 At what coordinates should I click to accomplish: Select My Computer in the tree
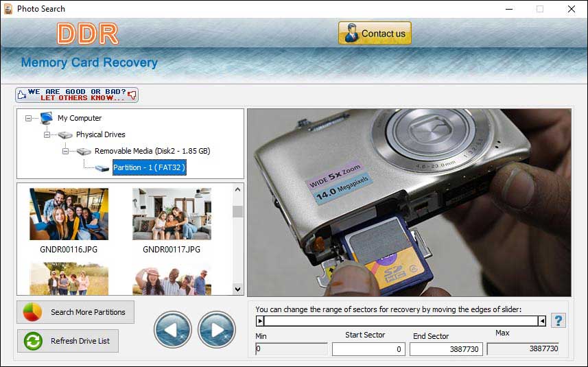click(80, 118)
